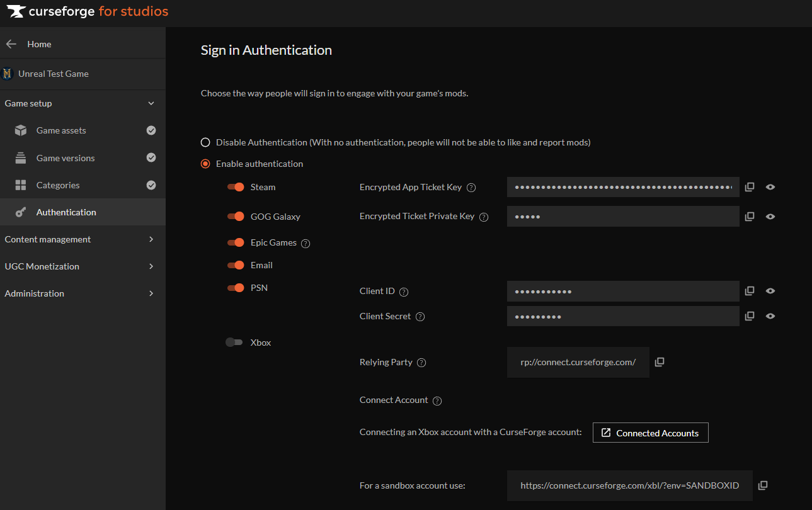Click the Client ID field
Viewport: 812px width, 510px height.
point(623,291)
